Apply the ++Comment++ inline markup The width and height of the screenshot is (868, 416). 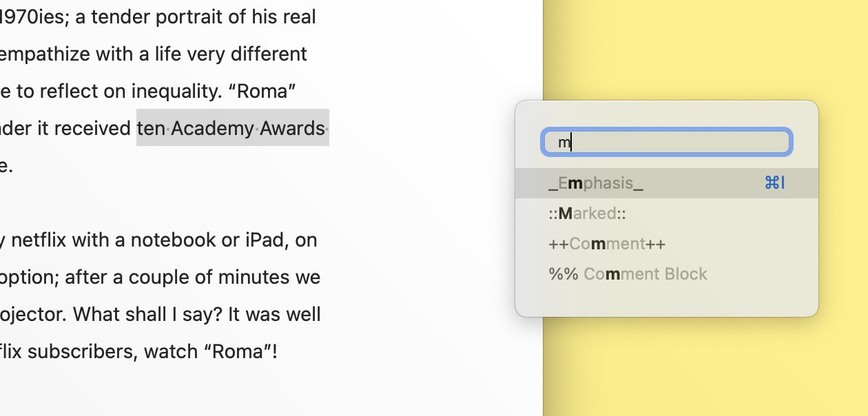pyautogui.click(x=667, y=244)
